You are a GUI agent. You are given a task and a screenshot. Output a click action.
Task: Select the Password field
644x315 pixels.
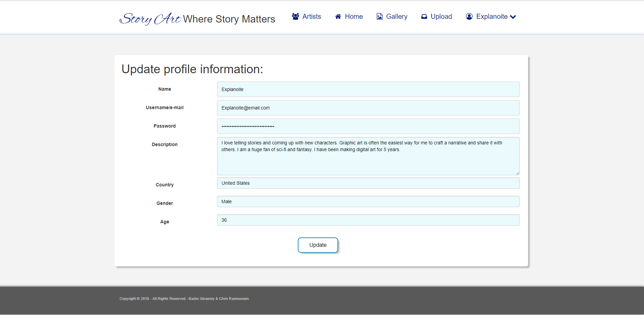click(368, 126)
